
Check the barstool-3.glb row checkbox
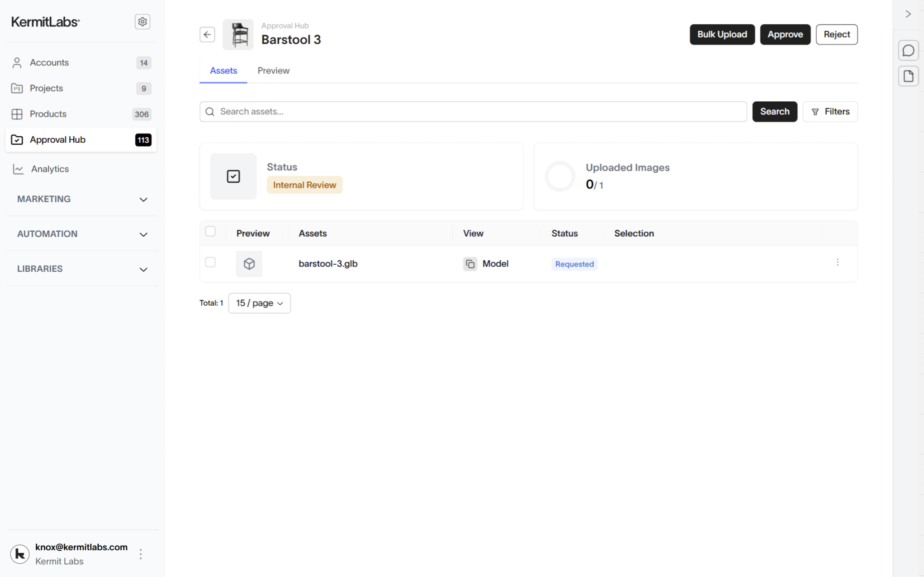point(210,262)
